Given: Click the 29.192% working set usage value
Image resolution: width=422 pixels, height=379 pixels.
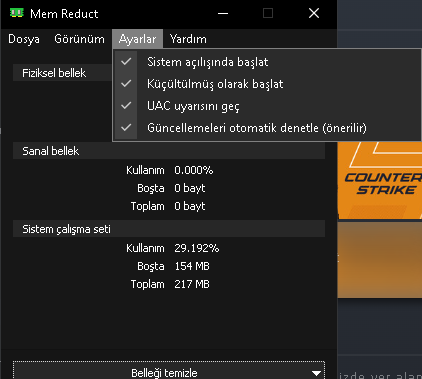Looking at the screenshot, I should [197, 248].
